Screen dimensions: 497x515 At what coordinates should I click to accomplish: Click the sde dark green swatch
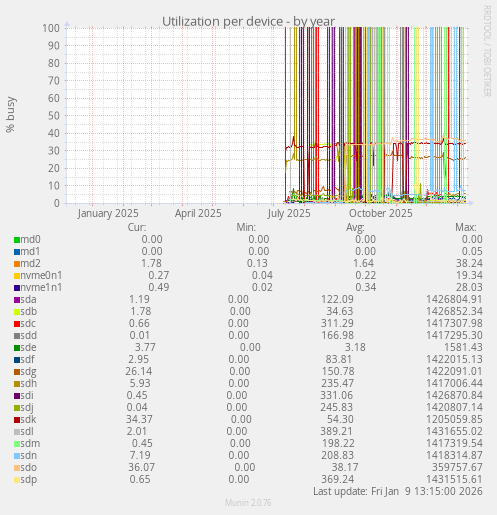[17, 348]
